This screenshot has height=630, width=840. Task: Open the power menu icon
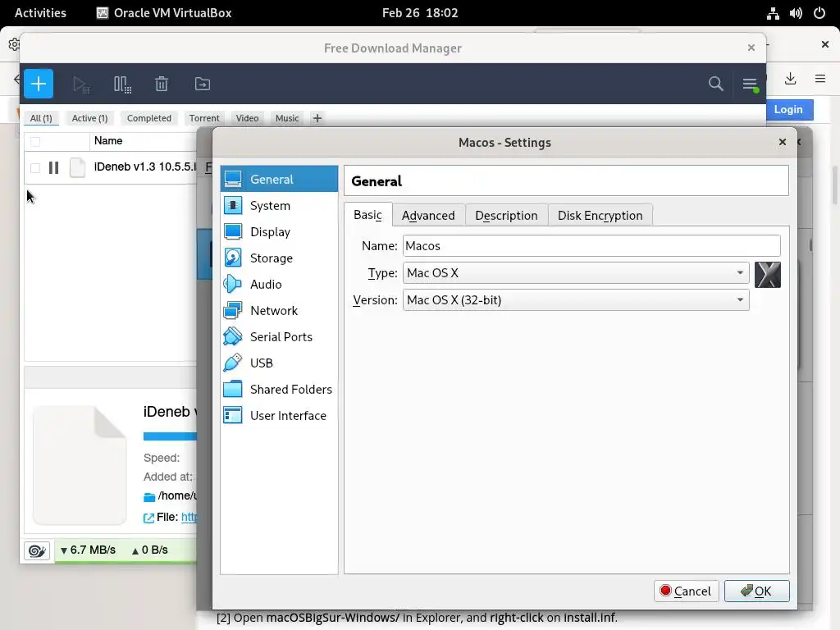[x=819, y=13]
